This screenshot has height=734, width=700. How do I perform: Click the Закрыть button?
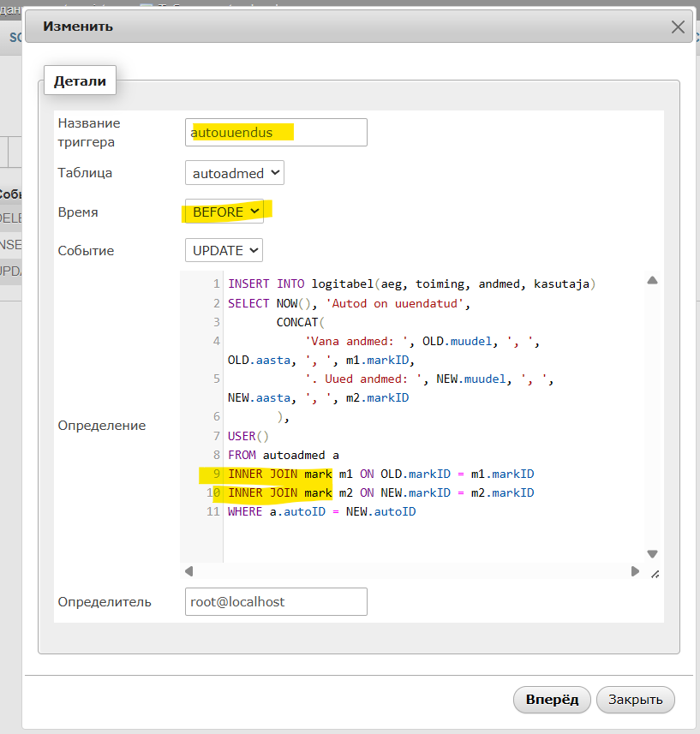pos(636,700)
